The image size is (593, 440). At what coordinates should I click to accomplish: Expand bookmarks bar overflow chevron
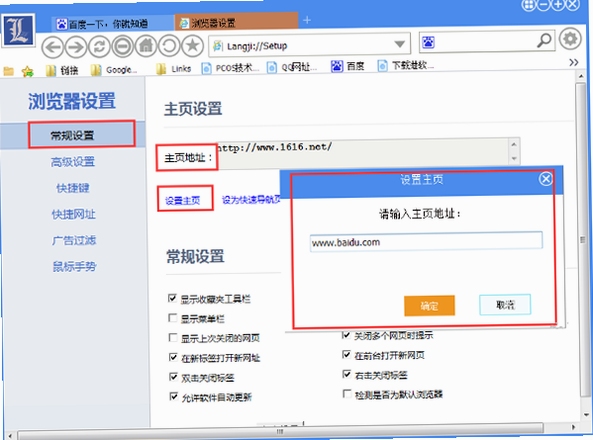coord(574,62)
